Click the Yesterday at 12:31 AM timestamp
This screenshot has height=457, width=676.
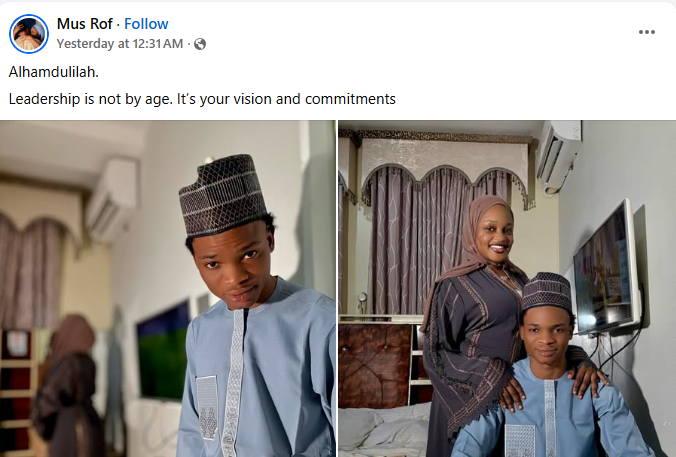pos(120,44)
